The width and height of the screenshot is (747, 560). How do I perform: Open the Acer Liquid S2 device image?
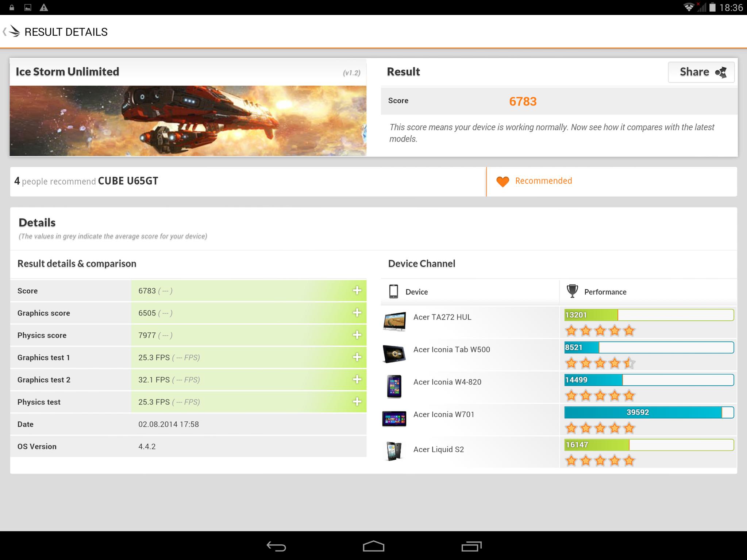(x=394, y=451)
